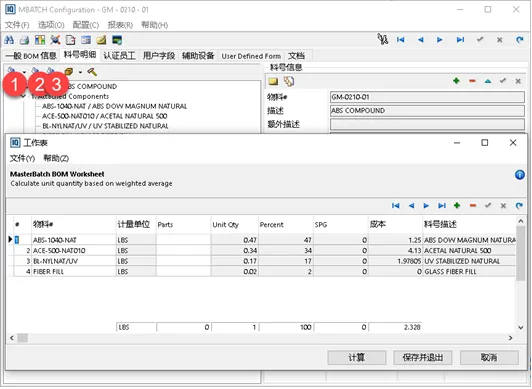Click red minus in 料号信息 panel toolbar
532x389 pixels.
(472, 81)
